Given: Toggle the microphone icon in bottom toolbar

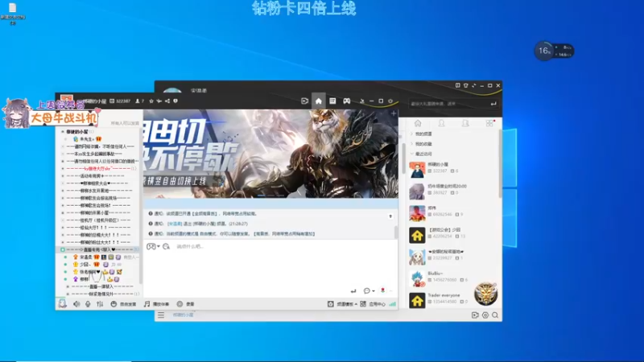Looking at the screenshot, I should 88,304.
